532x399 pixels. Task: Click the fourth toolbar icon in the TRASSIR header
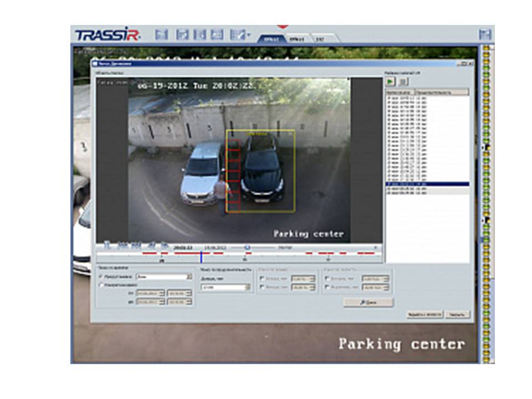[x=217, y=34]
